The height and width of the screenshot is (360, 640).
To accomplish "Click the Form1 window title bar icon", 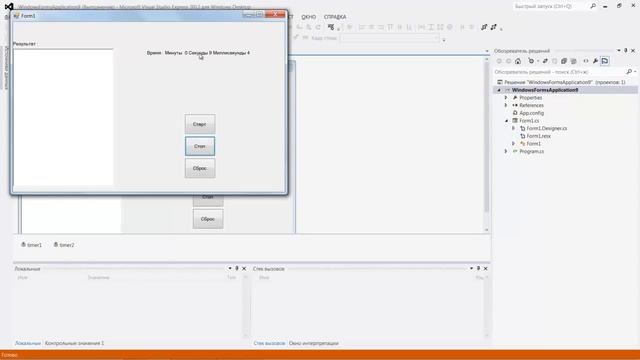I will (x=16, y=16).
